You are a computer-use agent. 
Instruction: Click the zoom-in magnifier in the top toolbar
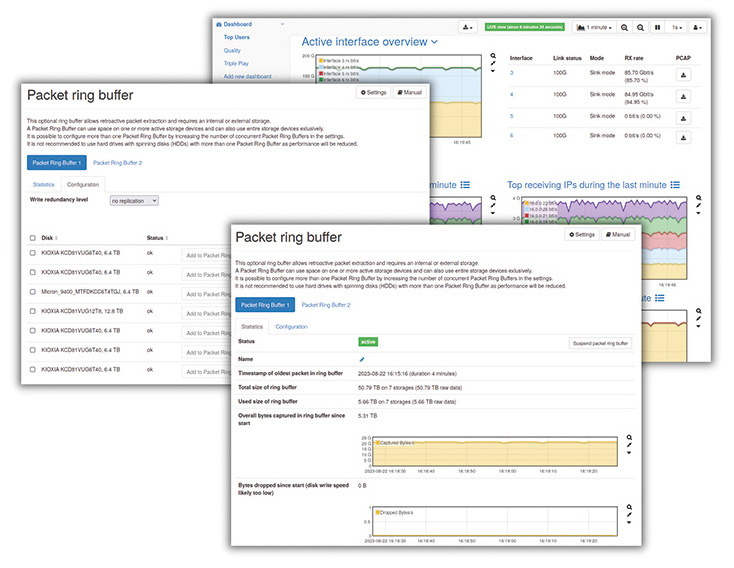(x=626, y=28)
